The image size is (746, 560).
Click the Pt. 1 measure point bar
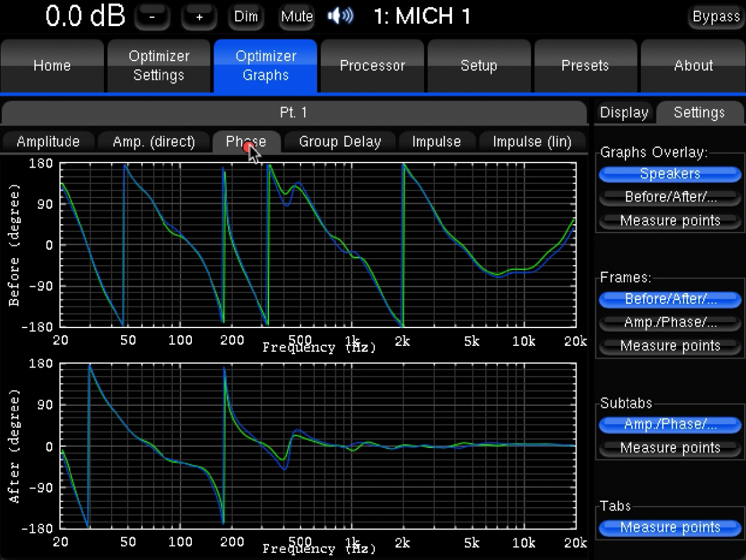tap(294, 113)
